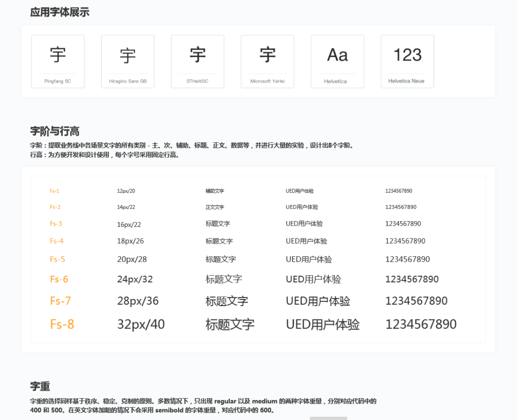Click the orange Fs-7 label

pos(60,301)
